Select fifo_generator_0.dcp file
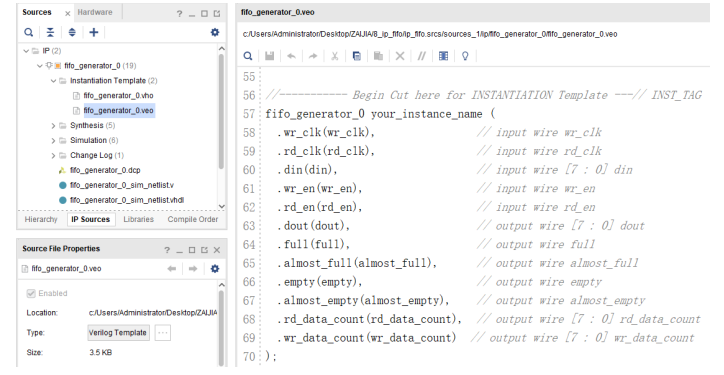This screenshot has width=724, height=375. pyautogui.click(x=105, y=170)
